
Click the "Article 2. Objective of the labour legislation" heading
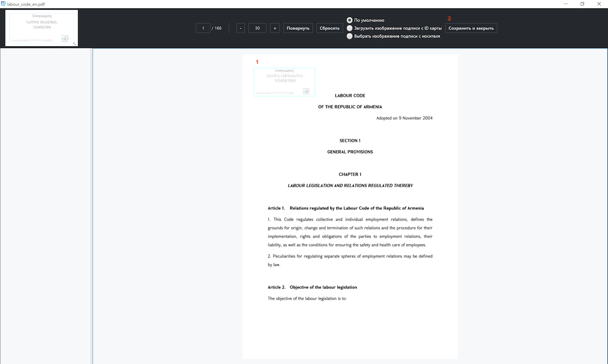pos(312,287)
